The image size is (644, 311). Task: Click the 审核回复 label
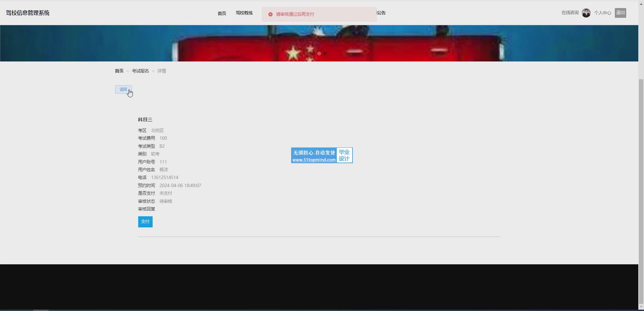[147, 209]
